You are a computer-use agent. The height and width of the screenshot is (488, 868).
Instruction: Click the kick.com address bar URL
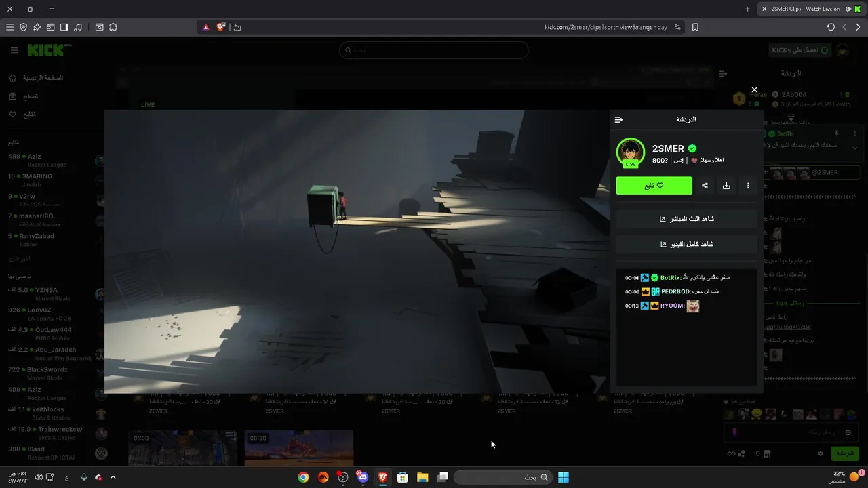[606, 27]
